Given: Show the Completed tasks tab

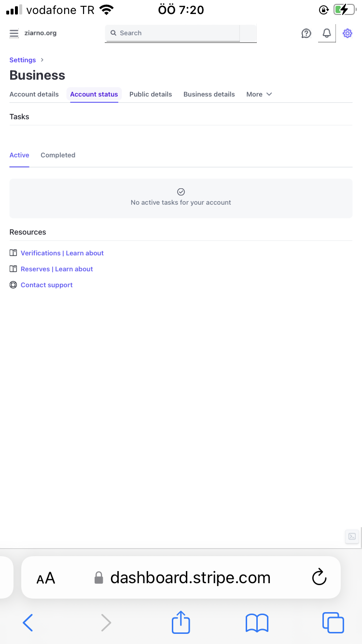Looking at the screenshot, I should (x=58, y=155).
